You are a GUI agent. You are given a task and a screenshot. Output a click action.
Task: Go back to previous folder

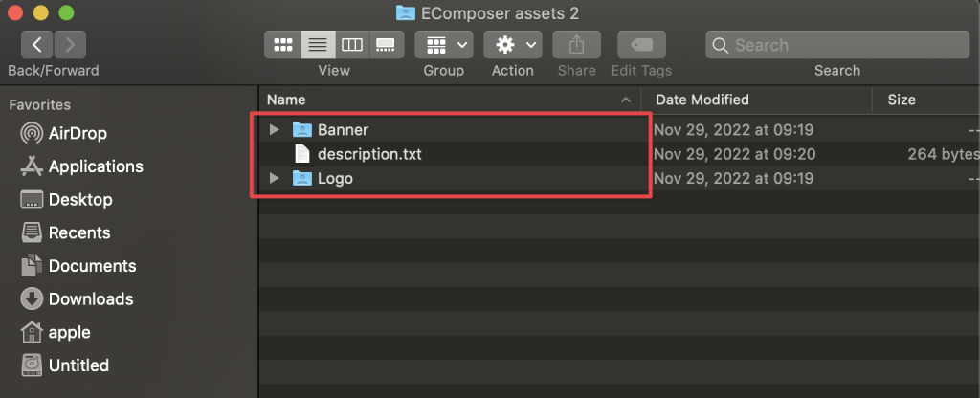click(37, 45)
